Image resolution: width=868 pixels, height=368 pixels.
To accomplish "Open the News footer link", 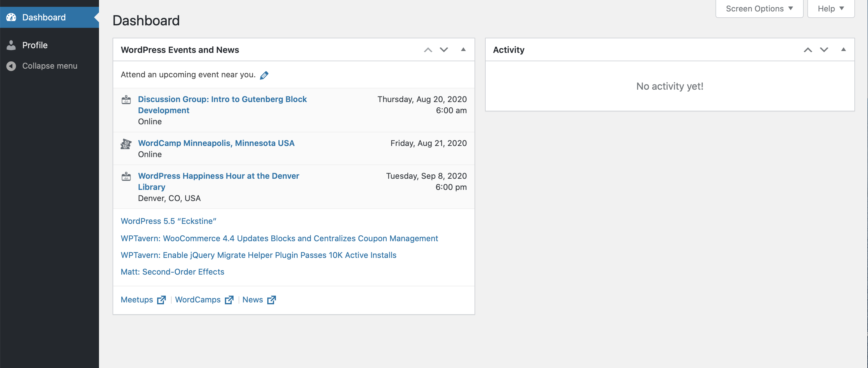I will click(x=252, y=300).
